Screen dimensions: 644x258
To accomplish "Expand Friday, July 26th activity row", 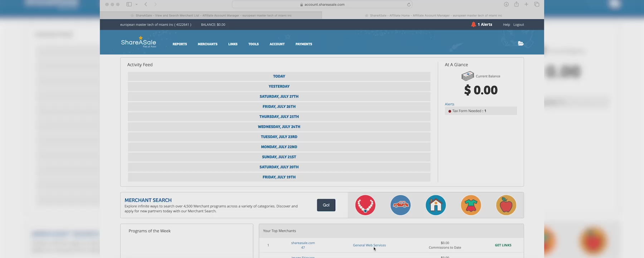I will pos(279,106).
